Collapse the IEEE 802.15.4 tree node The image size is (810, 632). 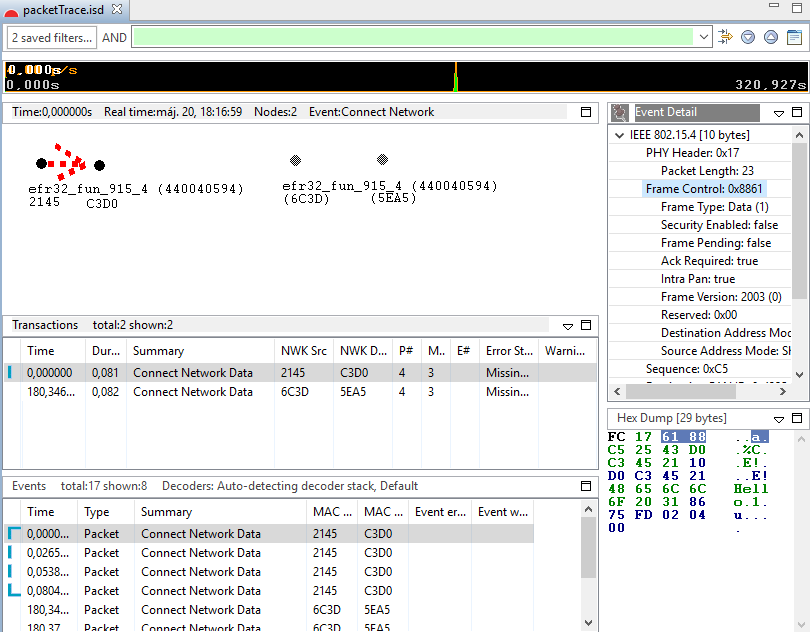tap(619, 135)
